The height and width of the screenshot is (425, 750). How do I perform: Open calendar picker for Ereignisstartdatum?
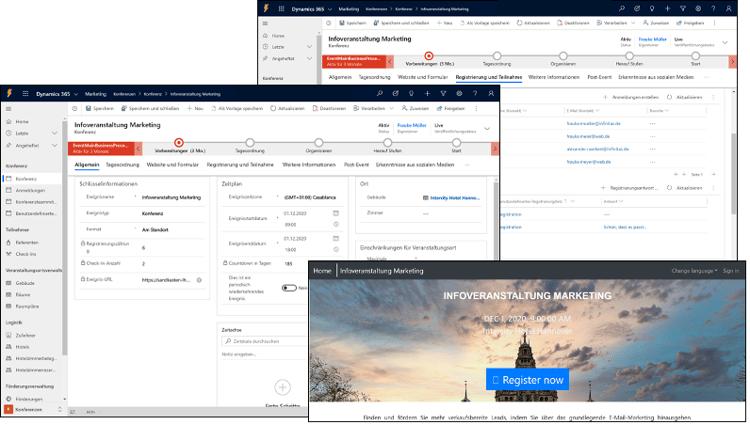click(336, 213)
